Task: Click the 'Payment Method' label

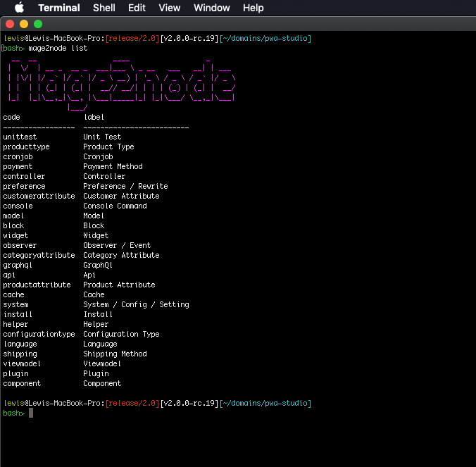Action: [113, 167]
